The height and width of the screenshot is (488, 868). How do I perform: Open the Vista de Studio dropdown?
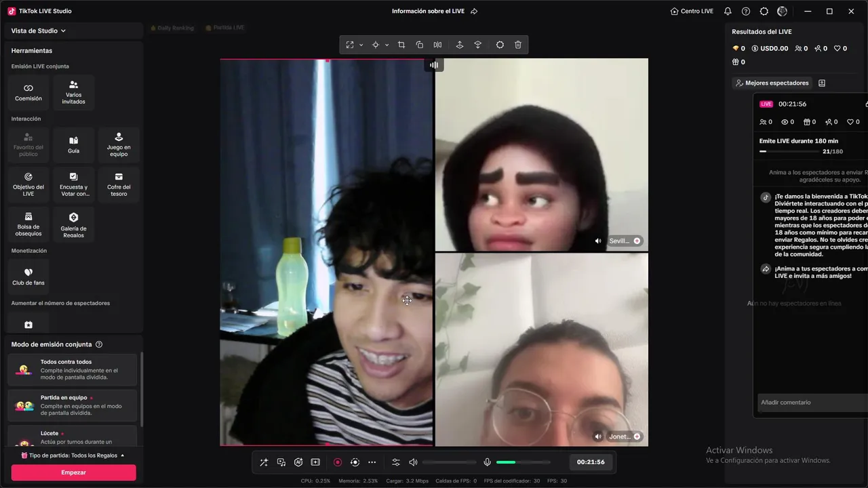point(39,30)
